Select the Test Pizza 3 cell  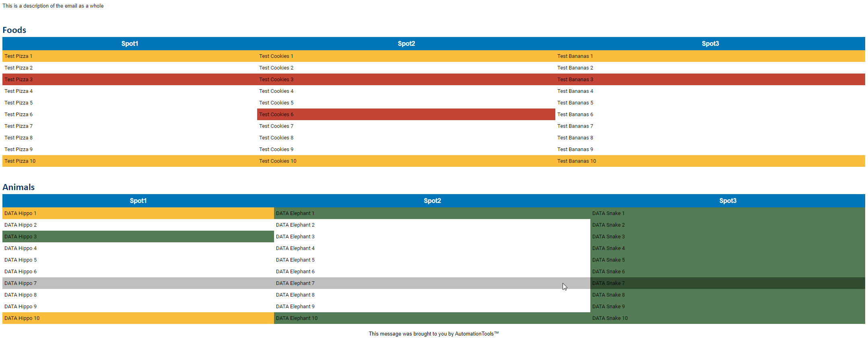130,80
